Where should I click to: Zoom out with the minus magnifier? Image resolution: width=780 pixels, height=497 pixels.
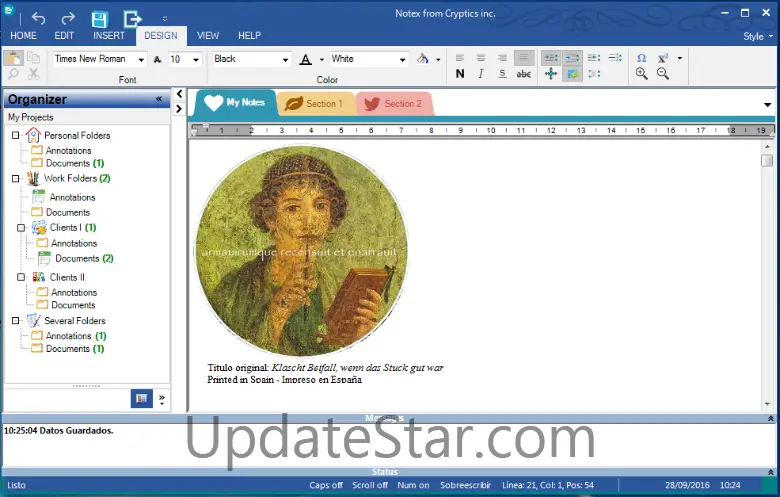click(x=663, y=74)
